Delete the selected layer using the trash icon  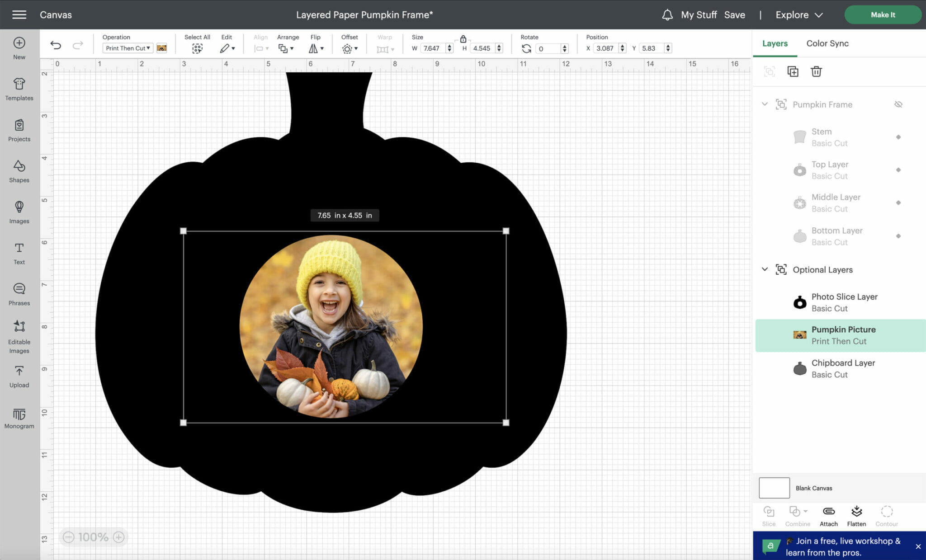coord(816,71)
